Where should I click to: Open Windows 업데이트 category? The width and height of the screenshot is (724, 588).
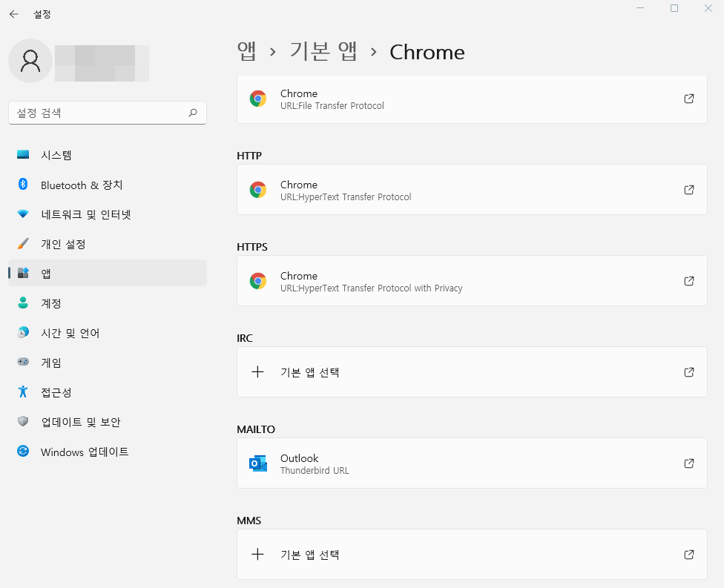[x=107, y=452]
